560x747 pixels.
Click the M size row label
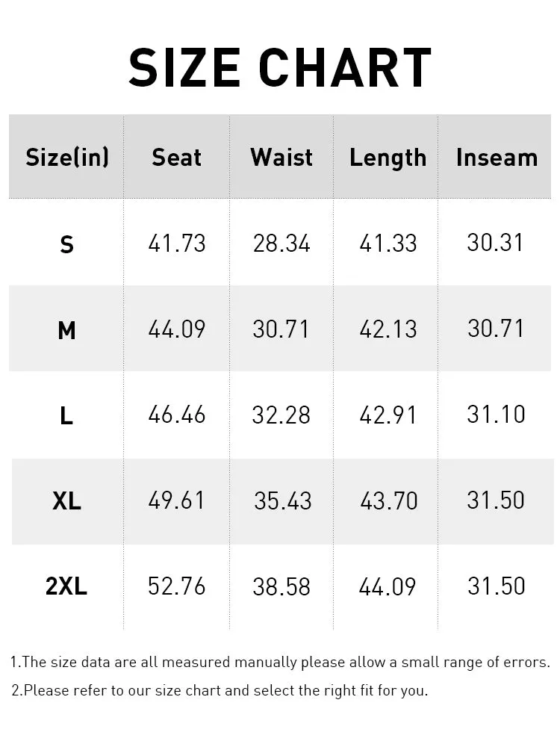coord(66,330)
